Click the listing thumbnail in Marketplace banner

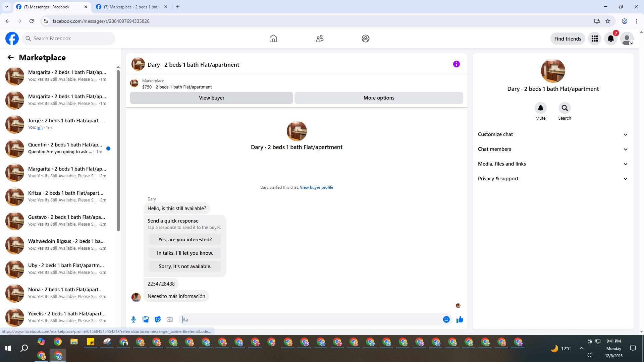[x=134, y=83]
